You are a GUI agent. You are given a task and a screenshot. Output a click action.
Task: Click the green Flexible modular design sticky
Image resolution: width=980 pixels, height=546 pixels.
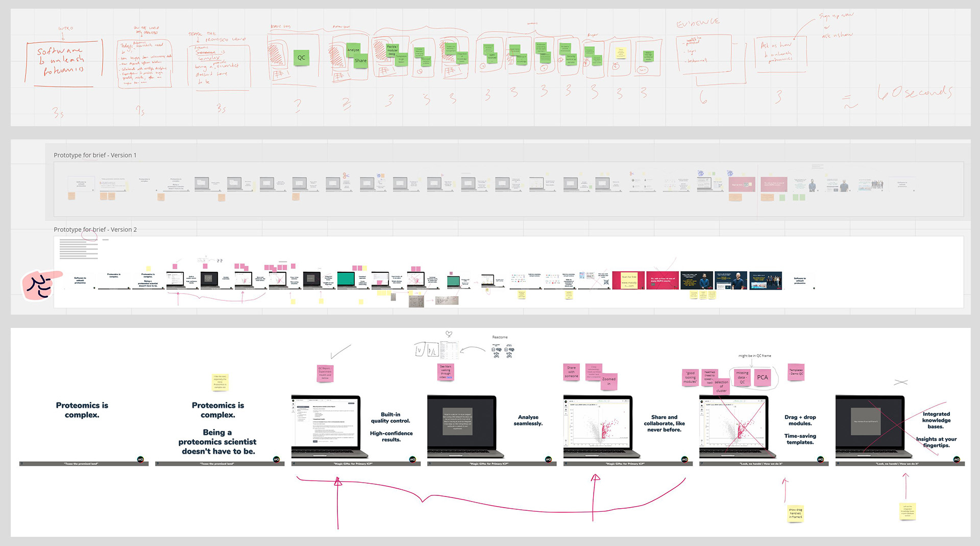(x=392, y=50)
